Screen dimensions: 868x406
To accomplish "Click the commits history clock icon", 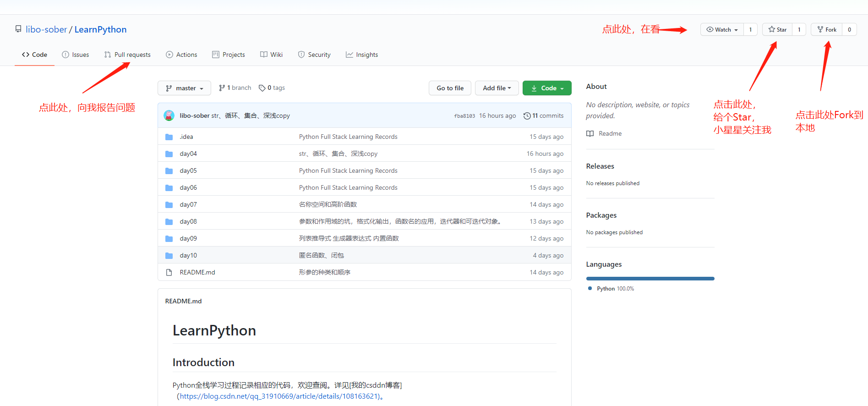I will click(x=527, y=116).
